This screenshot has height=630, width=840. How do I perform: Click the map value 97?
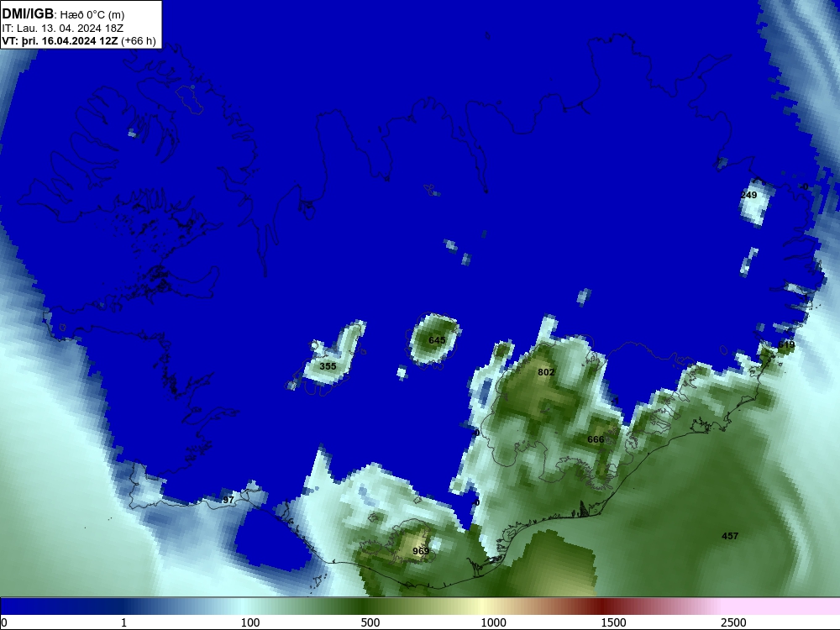click(228, 500)
